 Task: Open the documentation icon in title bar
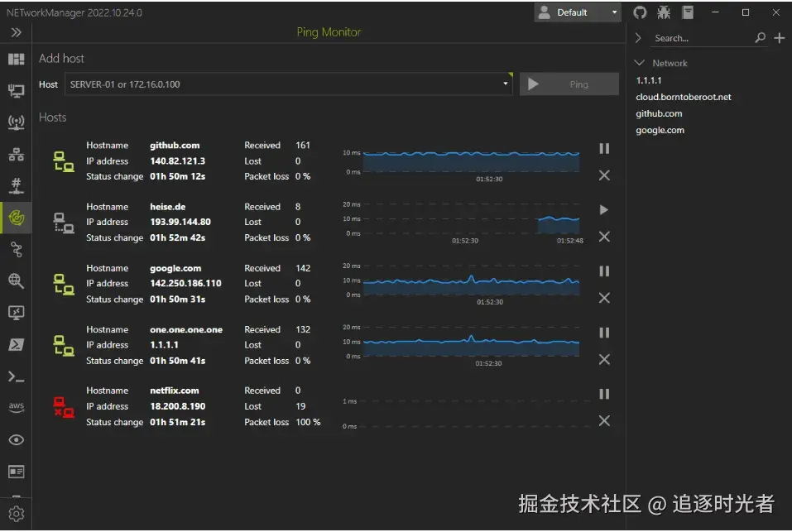[688, 12]
